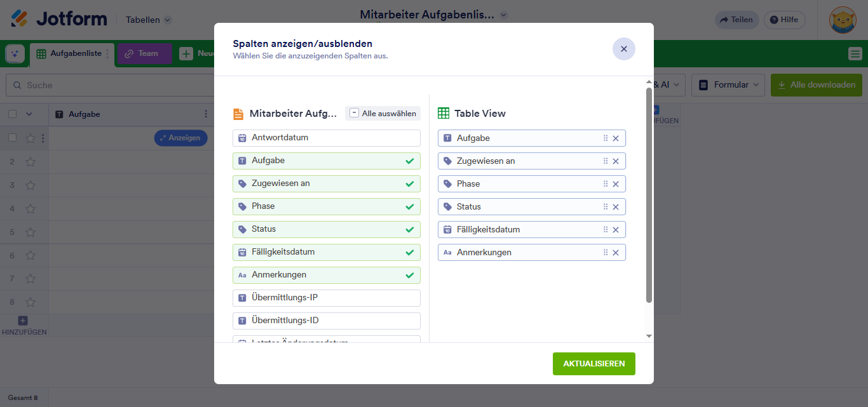Expand the title dropdown arrow
868x407 pixels.
click(504, 15)
